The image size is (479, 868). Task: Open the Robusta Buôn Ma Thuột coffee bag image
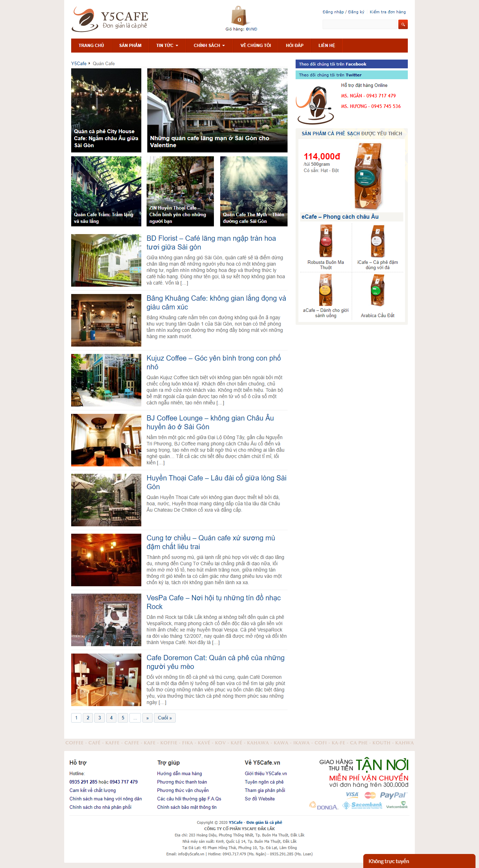click(x=326, y=241)
